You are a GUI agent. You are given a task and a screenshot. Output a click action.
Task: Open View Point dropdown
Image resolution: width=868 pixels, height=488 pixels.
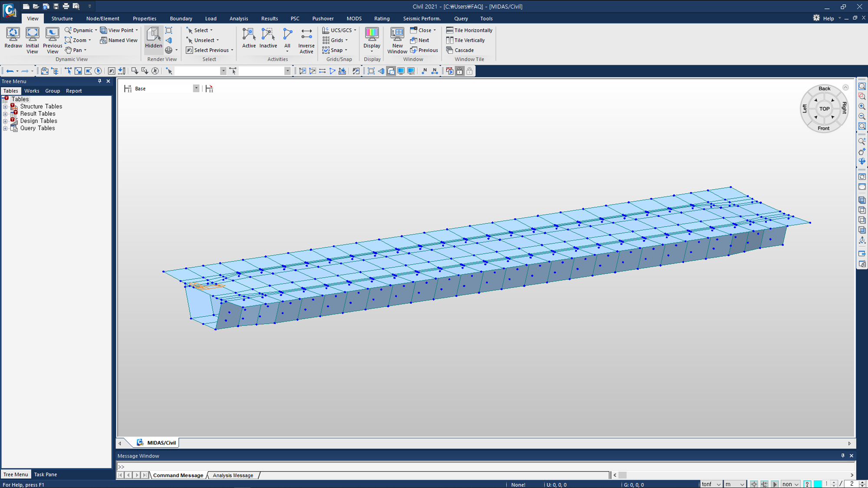pos(119,30)
